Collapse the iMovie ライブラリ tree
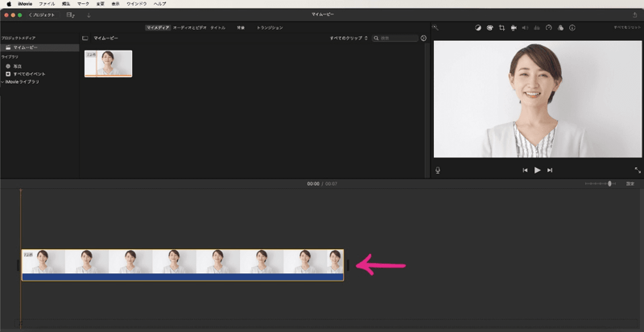This screenshot has width=644, height=332. tap(2, 82)
